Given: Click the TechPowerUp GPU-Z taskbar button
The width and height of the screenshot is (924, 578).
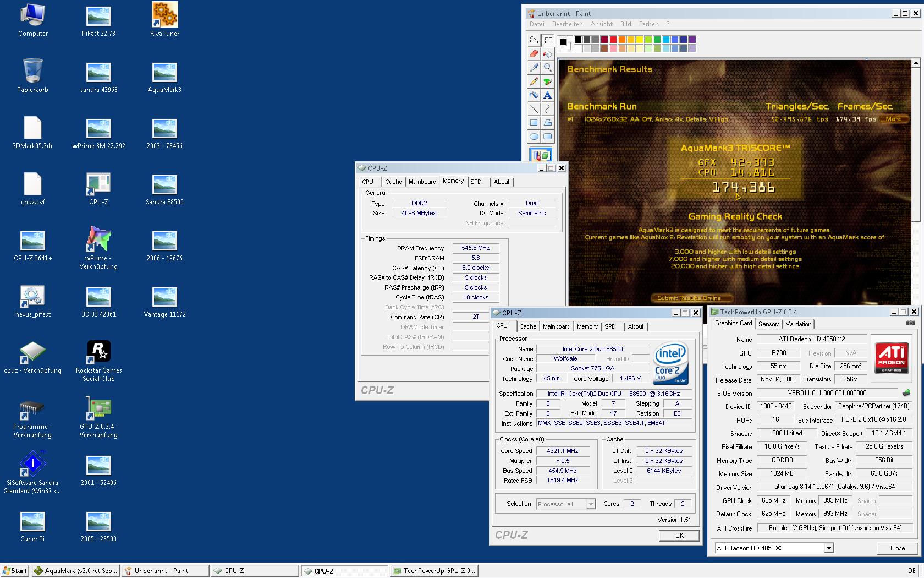Looking at the screenshot, I should tap(434, 571).
